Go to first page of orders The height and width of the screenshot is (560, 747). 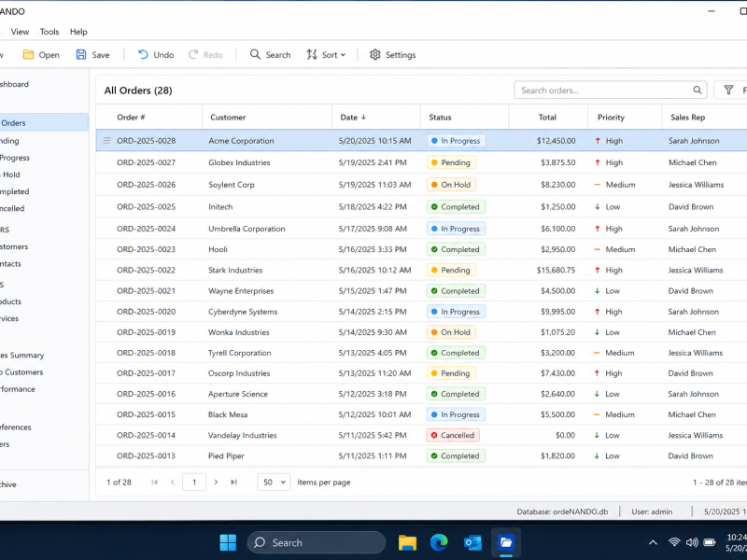coord(154,482)
